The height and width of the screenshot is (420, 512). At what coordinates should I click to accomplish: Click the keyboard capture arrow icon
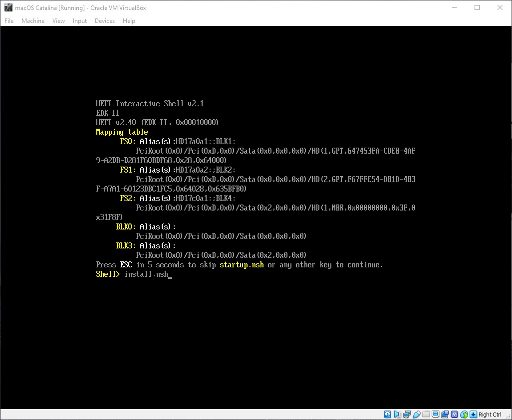pyautogui.click(x=473, y=415)
